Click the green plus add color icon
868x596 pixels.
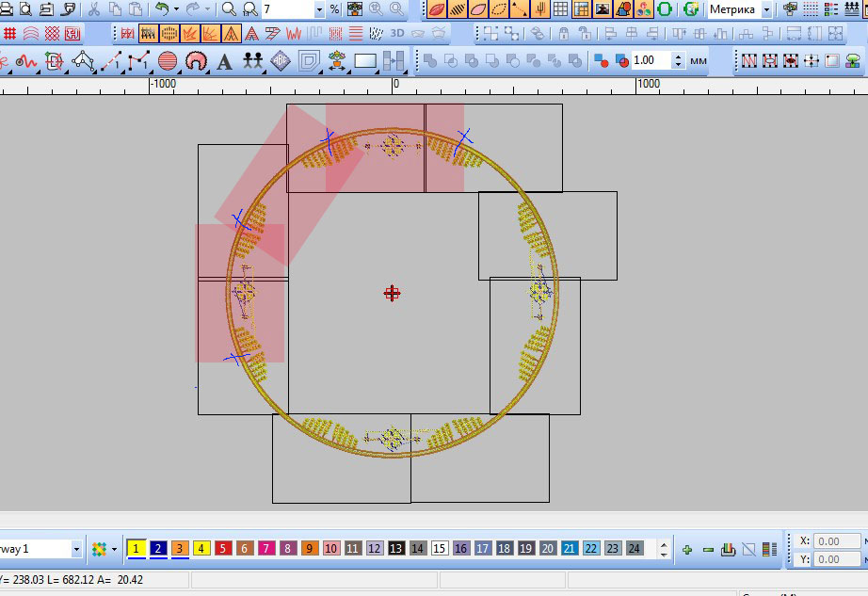click(687, 550)
